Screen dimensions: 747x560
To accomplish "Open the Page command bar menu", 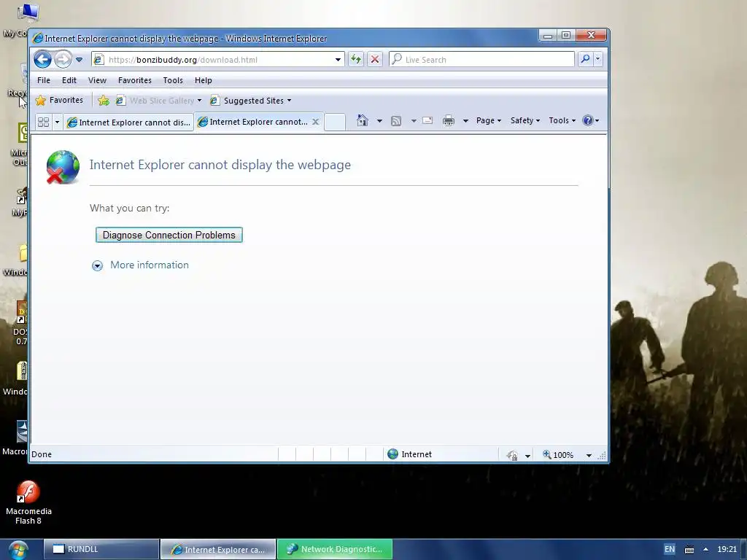I will point(488,120).
